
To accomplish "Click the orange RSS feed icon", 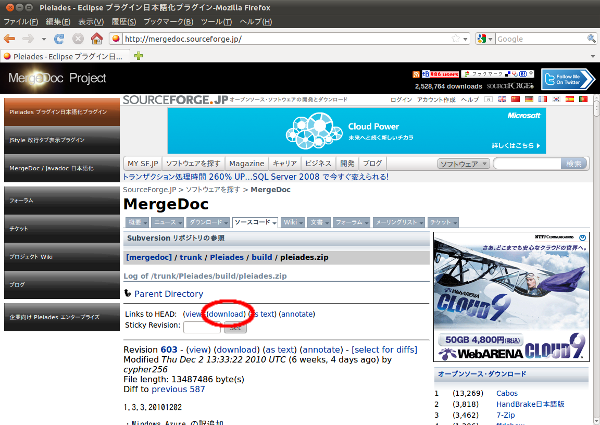I will (416, 74).
